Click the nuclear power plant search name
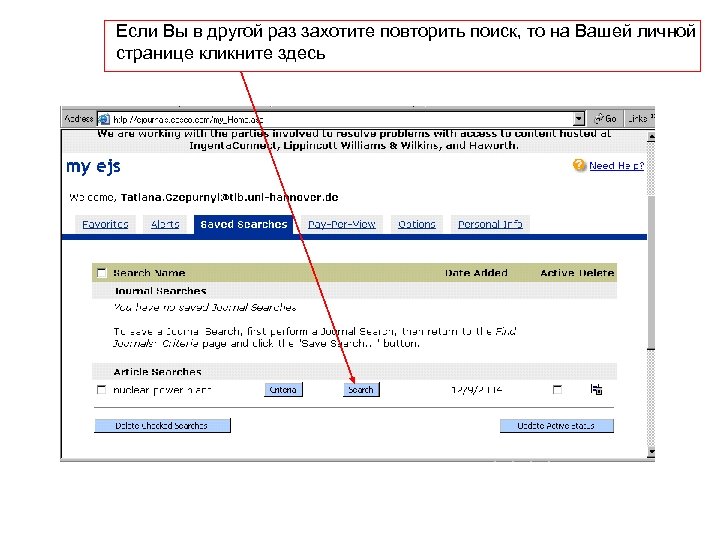Screen dimensions: 720x540 pos(162,390)
